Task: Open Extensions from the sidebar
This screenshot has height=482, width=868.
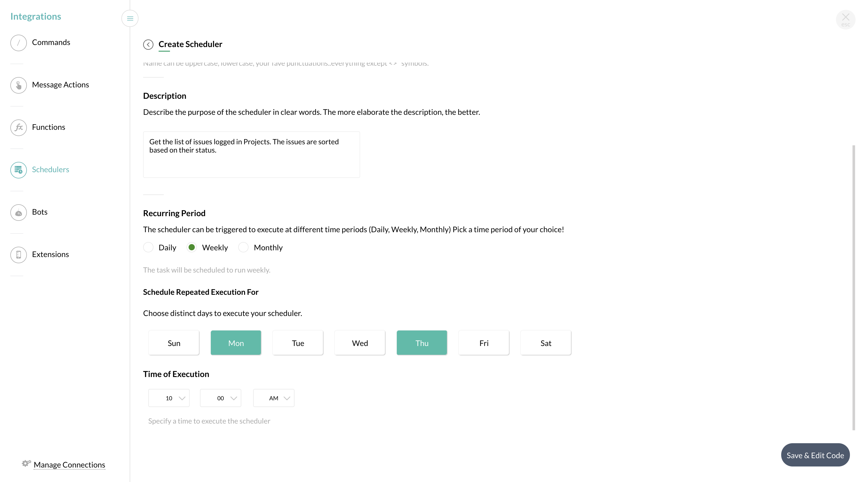Action: click(19, 255)
